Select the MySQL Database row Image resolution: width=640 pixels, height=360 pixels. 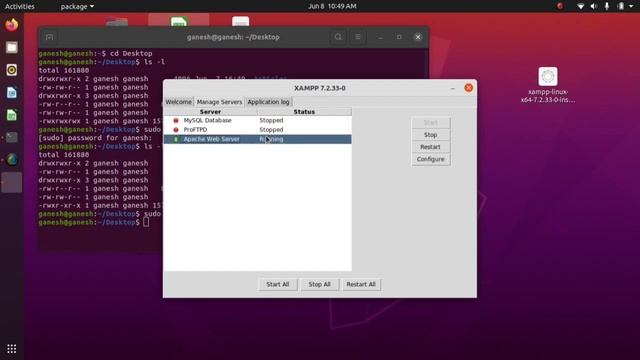coord(258,120)
